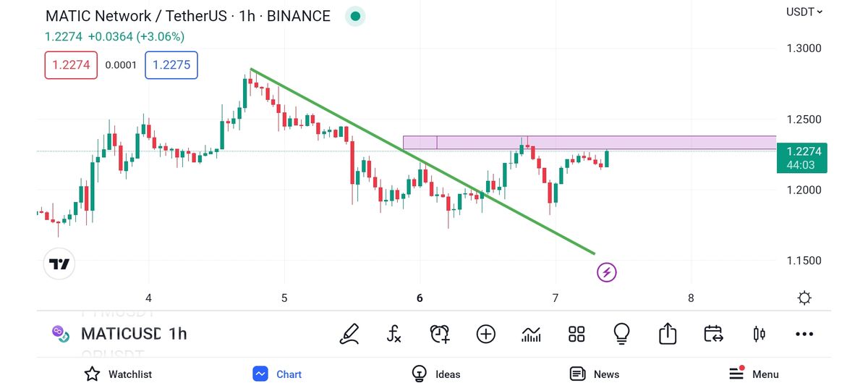Open chart type bars icon
This screenshot has width=868, height=391.
coord(531,334)
